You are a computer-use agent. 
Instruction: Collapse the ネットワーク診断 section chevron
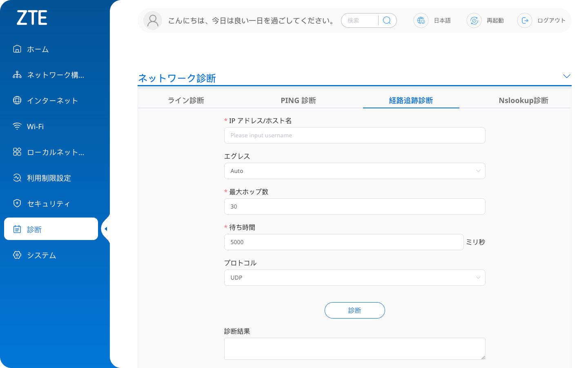tap(567, 76)
